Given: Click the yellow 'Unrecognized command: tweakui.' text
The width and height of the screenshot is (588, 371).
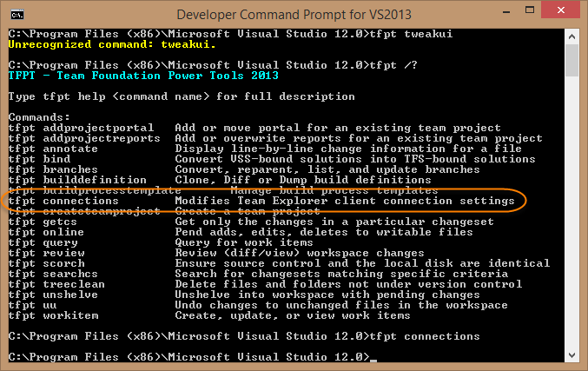Looking at the screenshot, I should (112, 44).
